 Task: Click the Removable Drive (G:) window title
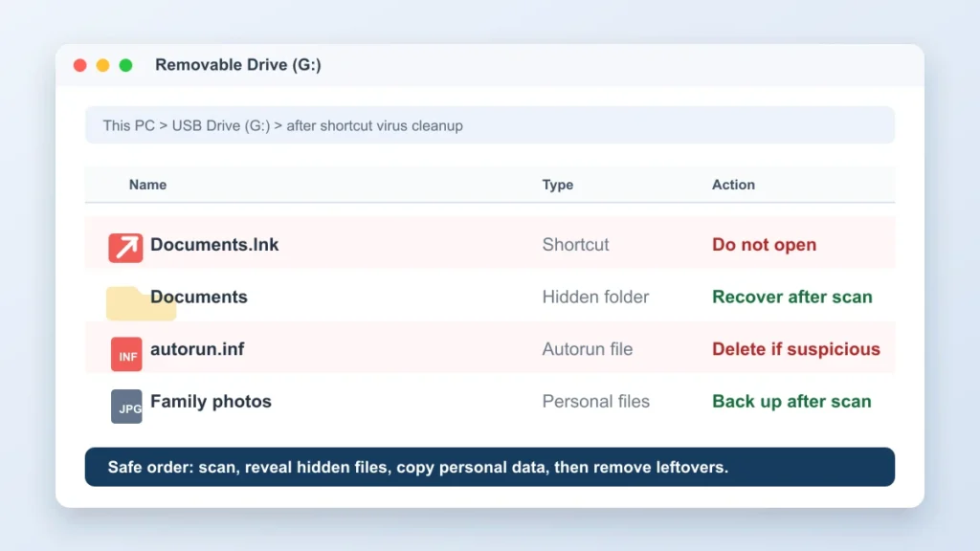point(238,65)
